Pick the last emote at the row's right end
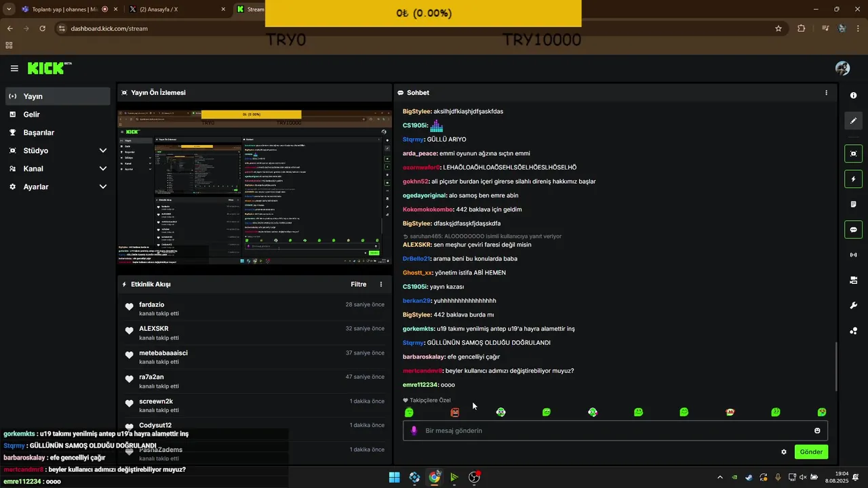The height and width of the screenshot is (488, 868). 822,412
